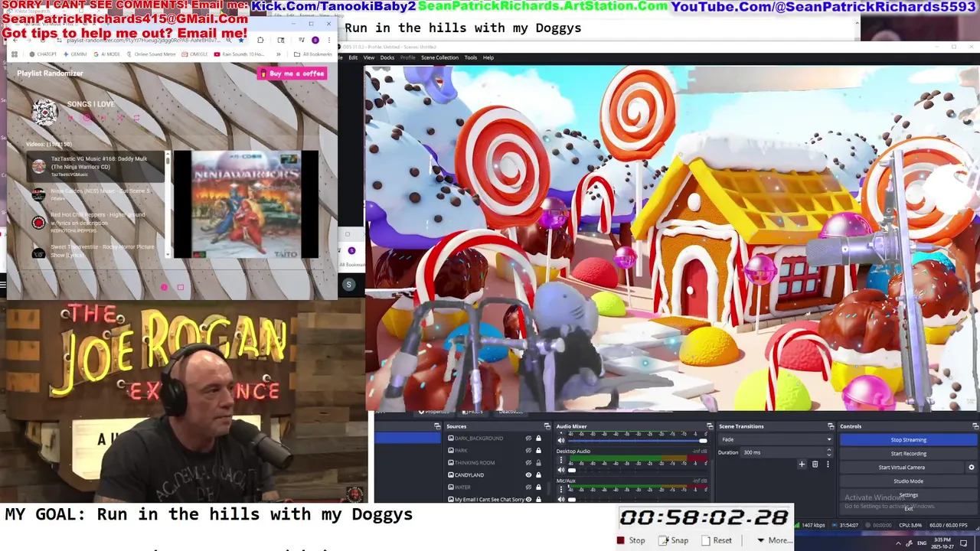Click the Buy me a coffee button
This screenshot has height=551, width=980.
(x=292, y=73)
